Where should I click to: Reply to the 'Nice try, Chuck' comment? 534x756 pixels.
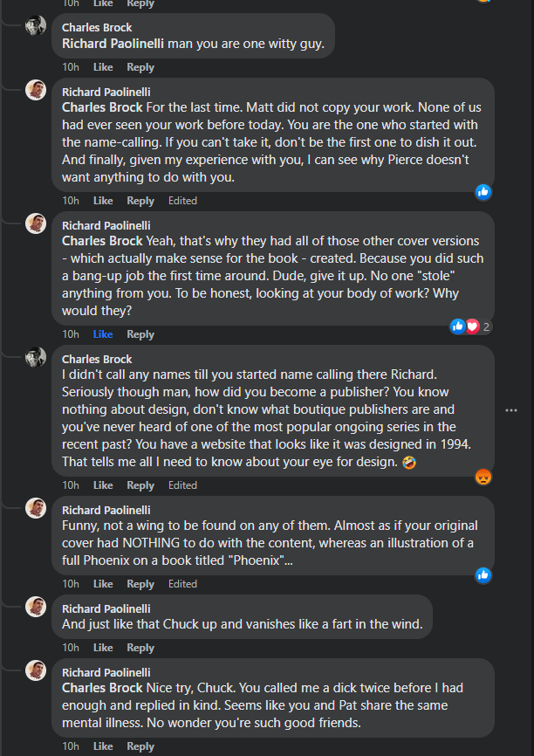[x=140, y=746]
